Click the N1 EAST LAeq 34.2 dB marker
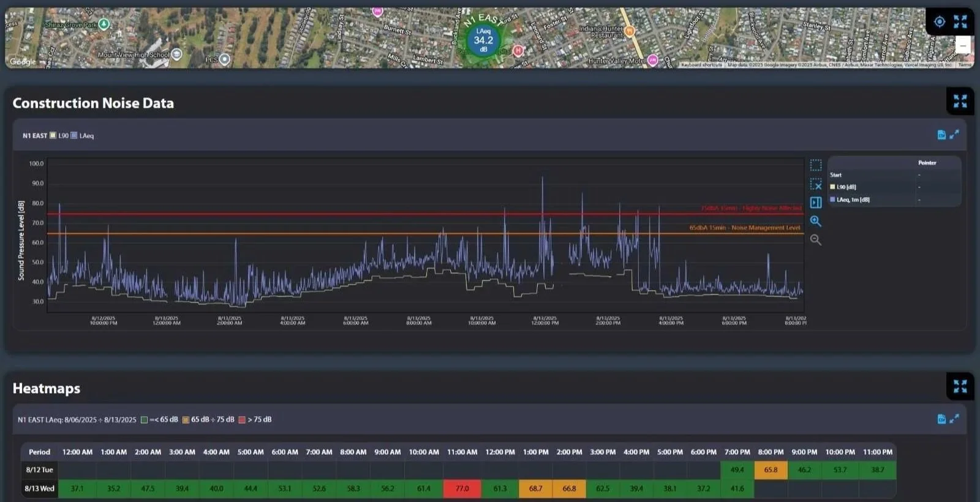980x502 pixels. point(483,40)
